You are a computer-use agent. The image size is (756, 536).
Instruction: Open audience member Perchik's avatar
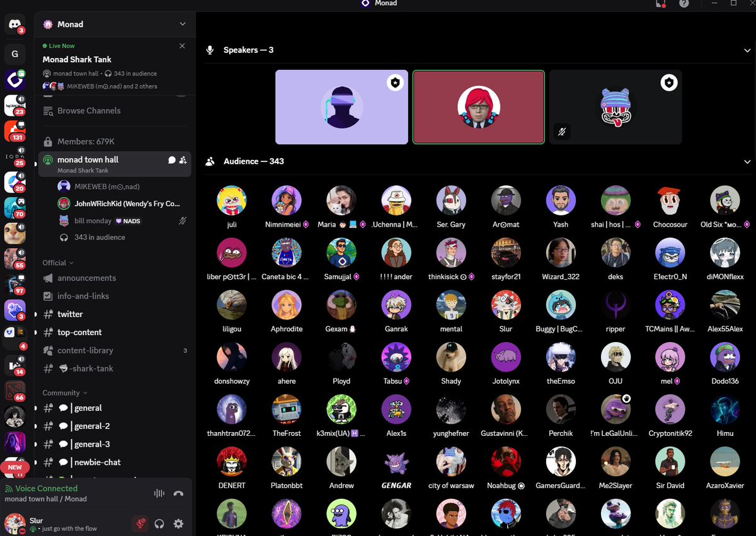(561, 409)
